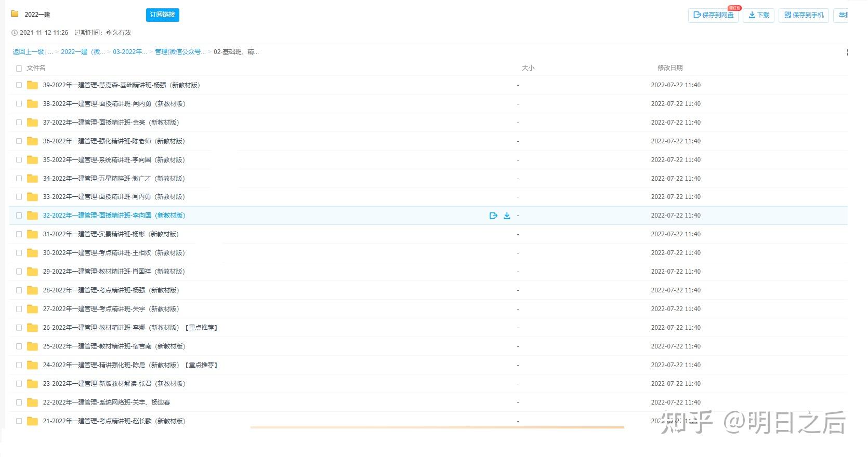This screenshot has height=457, width=868.
Task: Click folder icon of 29-2022年 肖国祥 row
Action: pyautogui.click(x=32, y=272)
